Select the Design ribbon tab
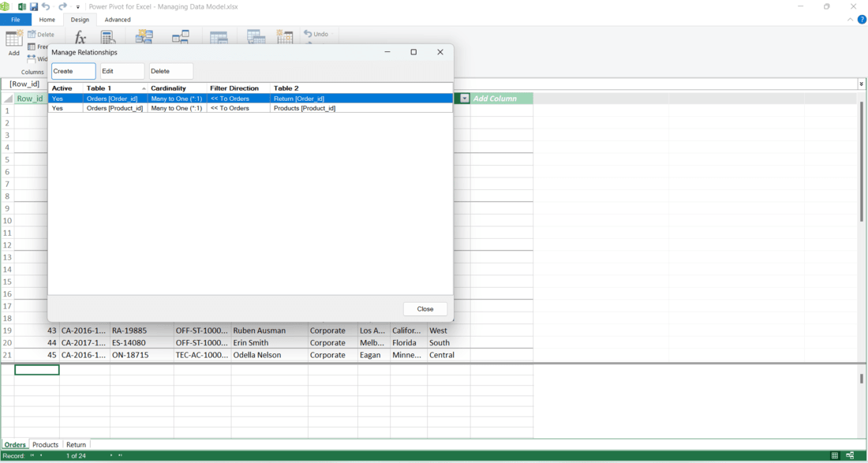Screen dimensions: 868x463 [80, 20]
